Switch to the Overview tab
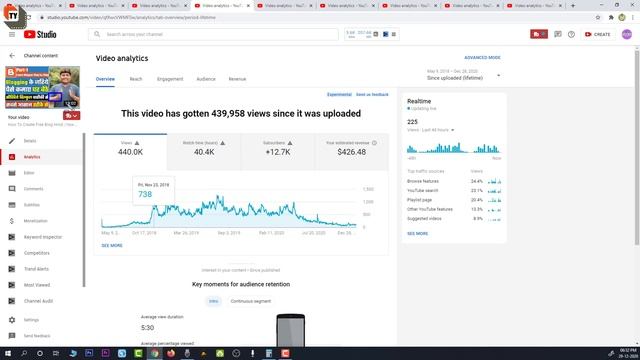This screenshot has width=640, height=360. pyautogui.click(x=105, y=79)
